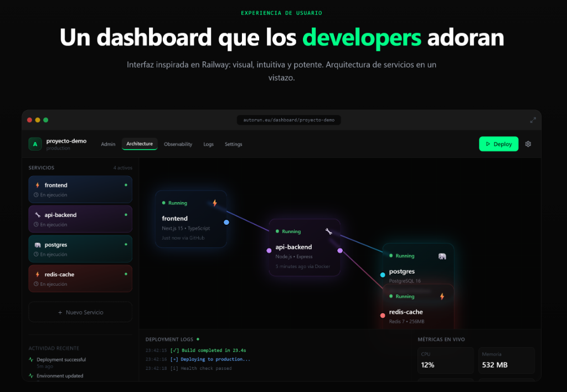
Task: Select the redis-cache service card in sidebar
Action: [80, 278]
